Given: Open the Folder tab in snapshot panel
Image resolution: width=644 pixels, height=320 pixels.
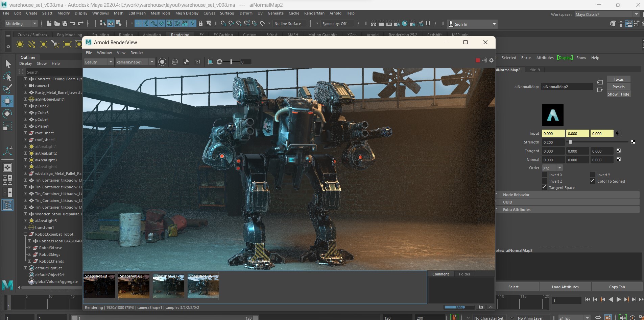Looking at the screenshot, I should coord(464,274).
